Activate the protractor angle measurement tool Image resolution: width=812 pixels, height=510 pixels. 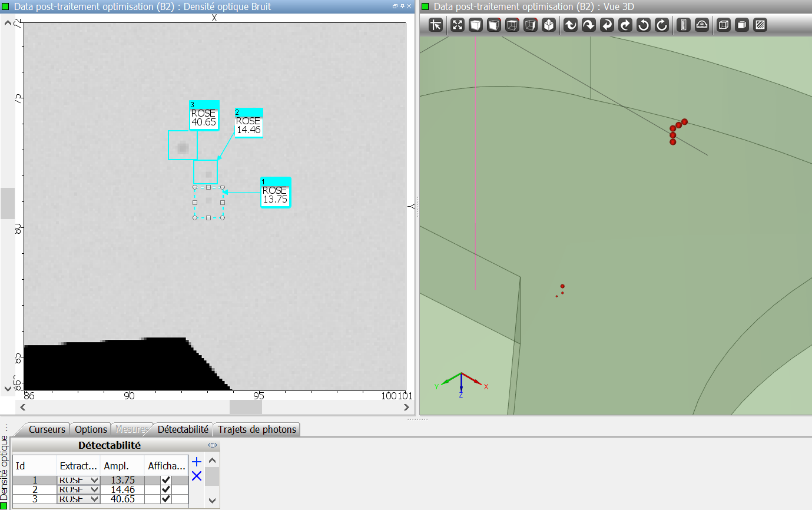click(x=702, y=25)
